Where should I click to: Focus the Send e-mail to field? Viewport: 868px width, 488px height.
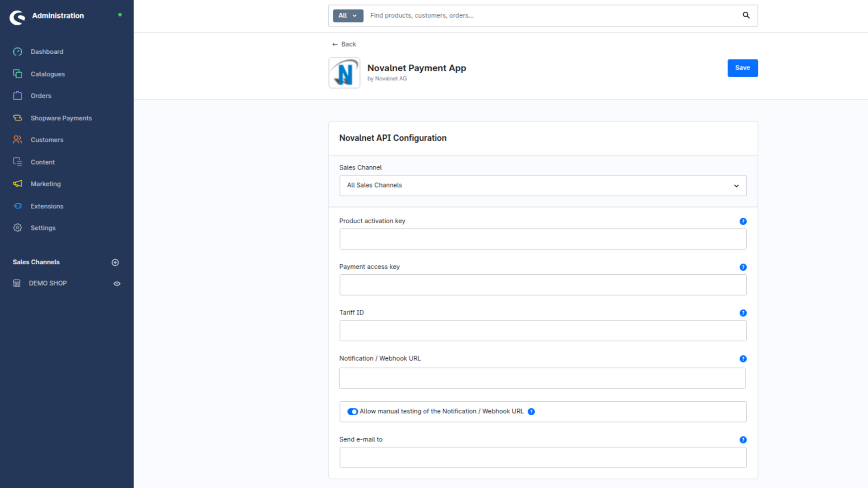click(543, 458)
